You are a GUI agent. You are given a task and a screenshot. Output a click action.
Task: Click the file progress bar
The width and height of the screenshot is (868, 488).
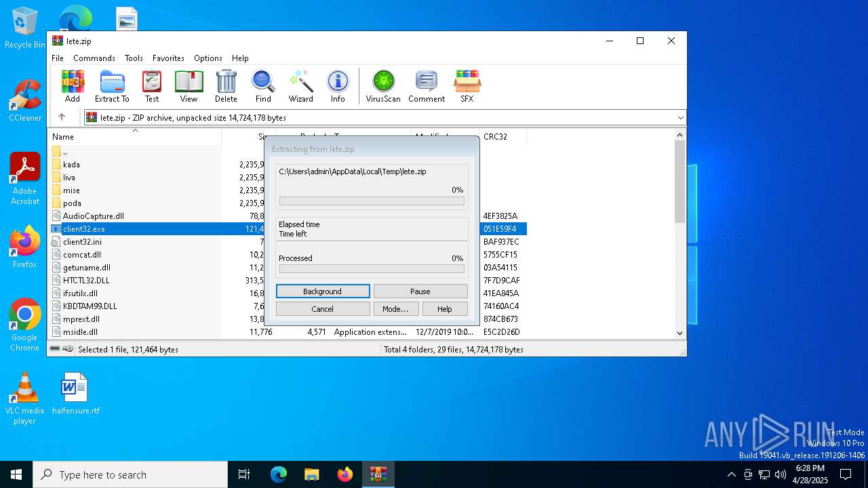pyautogui.click(x=372, y=201)
